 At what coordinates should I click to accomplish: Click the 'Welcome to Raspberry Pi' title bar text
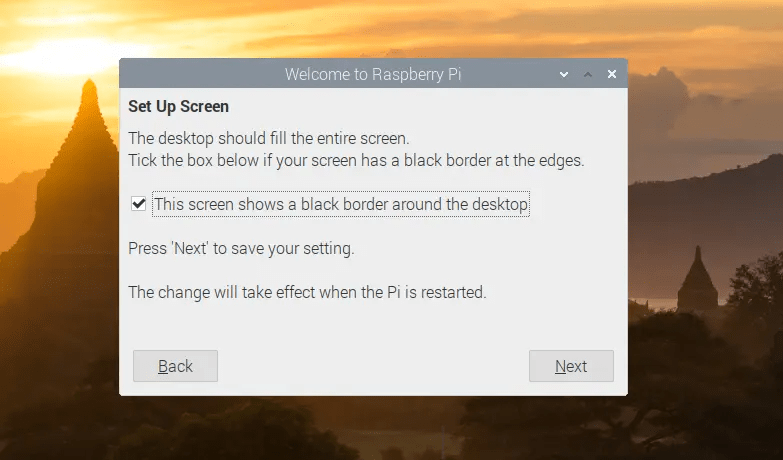pos(373,74)
